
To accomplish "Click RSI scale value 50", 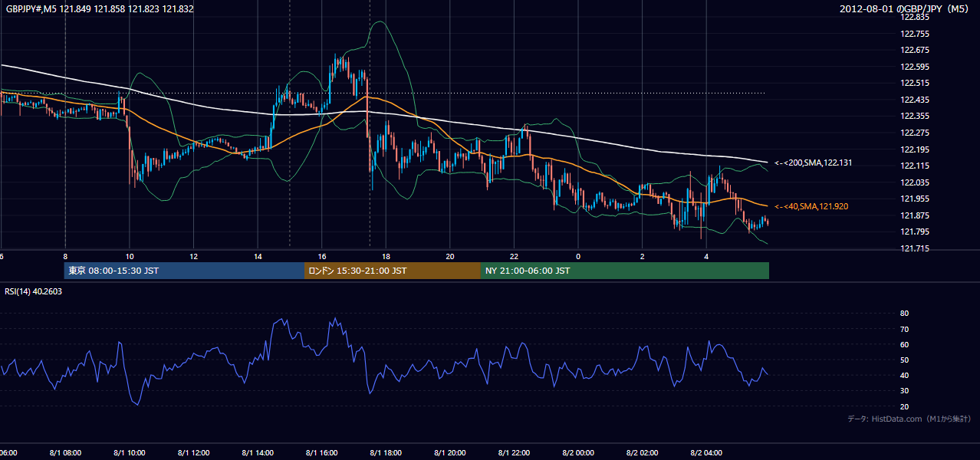I will pyautogui.click(x=905, y=360).
